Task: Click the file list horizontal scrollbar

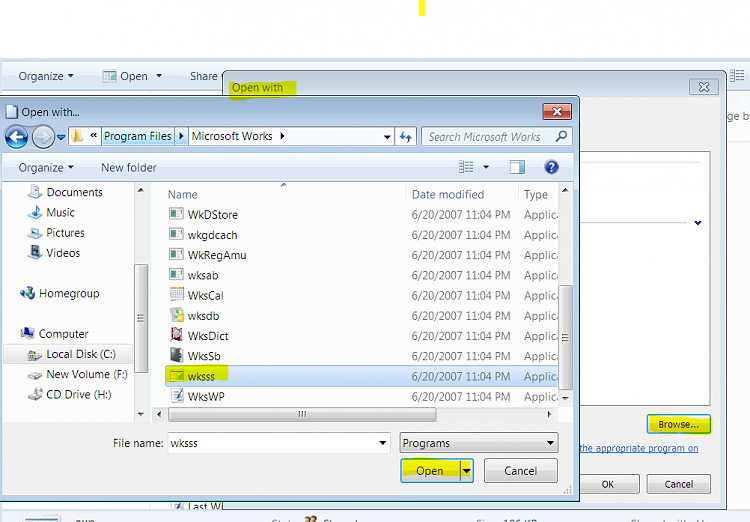Action: coord(302,414)
